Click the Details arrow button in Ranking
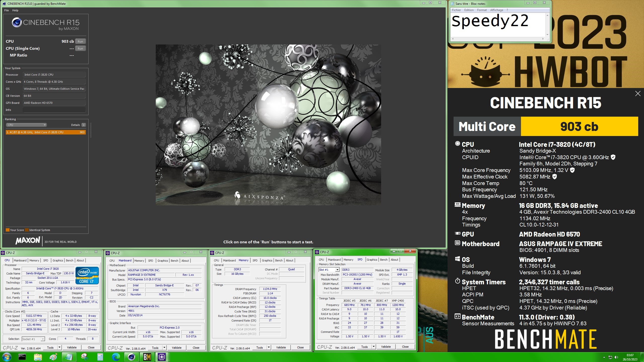644x362 pixels. [84, 125]
